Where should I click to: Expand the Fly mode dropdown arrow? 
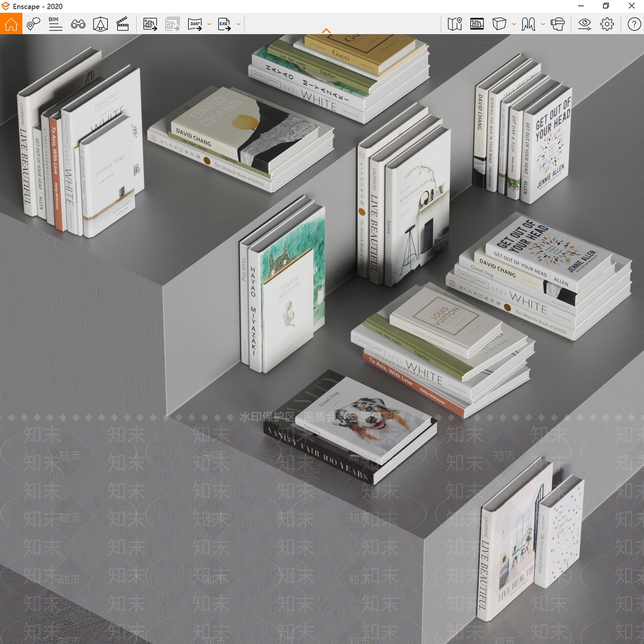coord(543,24)
